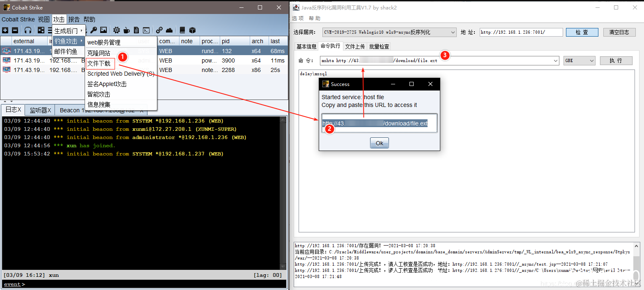The width and height of the screenshot is (644, 290).
Task: Choose 文件下载 from submenu
Action: [x=121, y=63]
